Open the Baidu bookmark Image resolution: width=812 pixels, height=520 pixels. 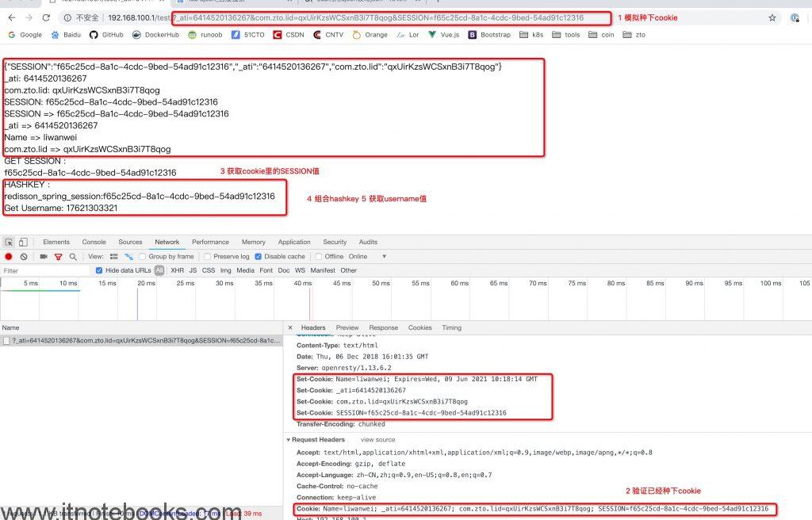[x=67, y=35]
